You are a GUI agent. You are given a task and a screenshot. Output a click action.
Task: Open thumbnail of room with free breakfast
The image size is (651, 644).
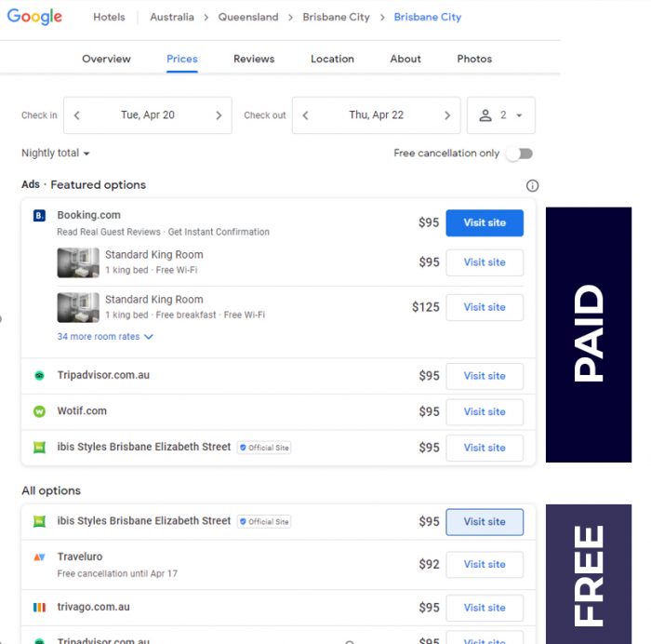tap(78, 307)
